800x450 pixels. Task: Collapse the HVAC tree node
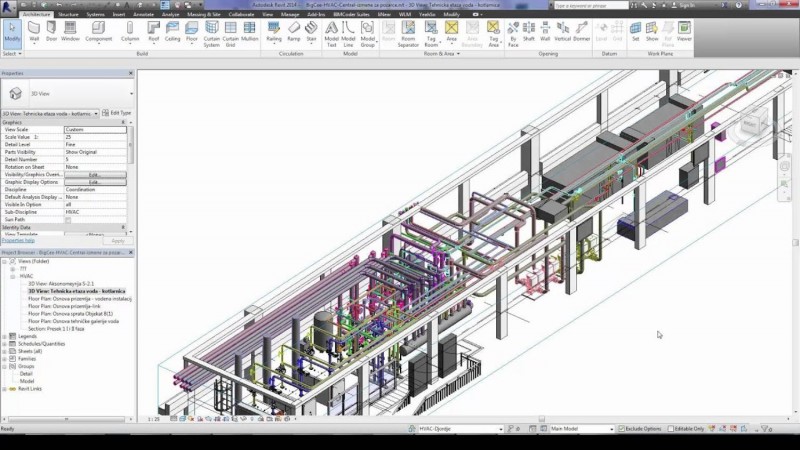pos(13,277)
